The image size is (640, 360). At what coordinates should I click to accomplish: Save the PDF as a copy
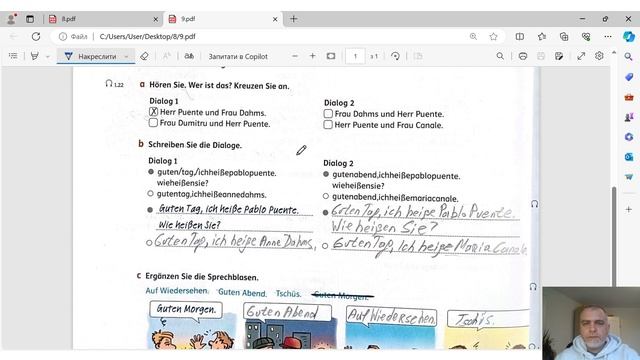(559, 56)
